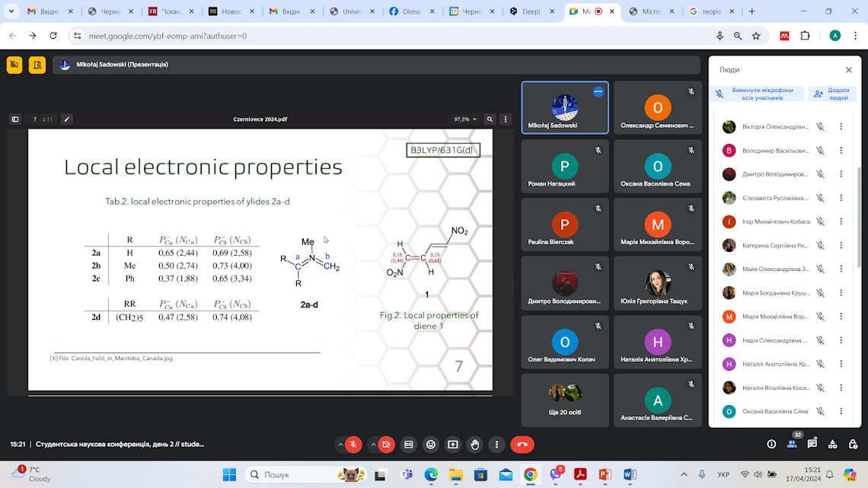Screen dimensions: 868x488
Task: Open Windows Start menu
Action: pyautogui.click(x=229, y=475)
